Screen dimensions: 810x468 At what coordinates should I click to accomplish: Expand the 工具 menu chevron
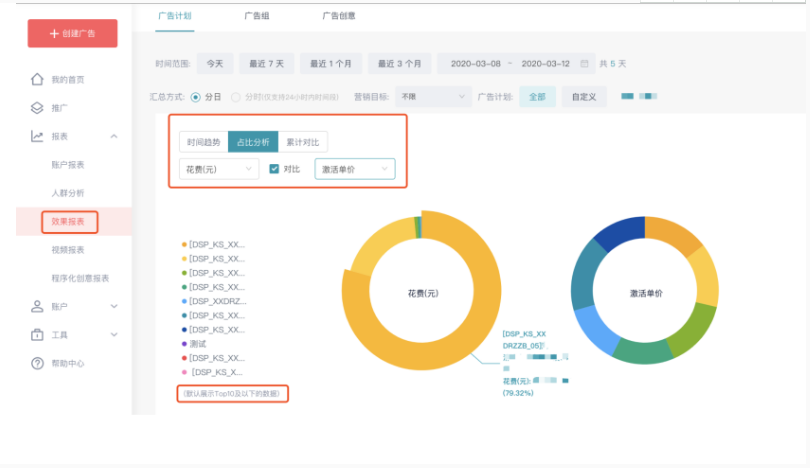[x=114, y=335]
